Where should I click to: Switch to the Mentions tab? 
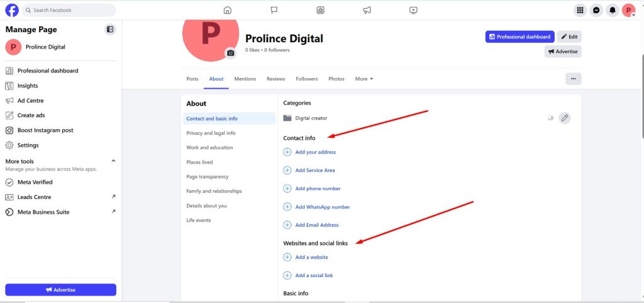coord(245,79)
